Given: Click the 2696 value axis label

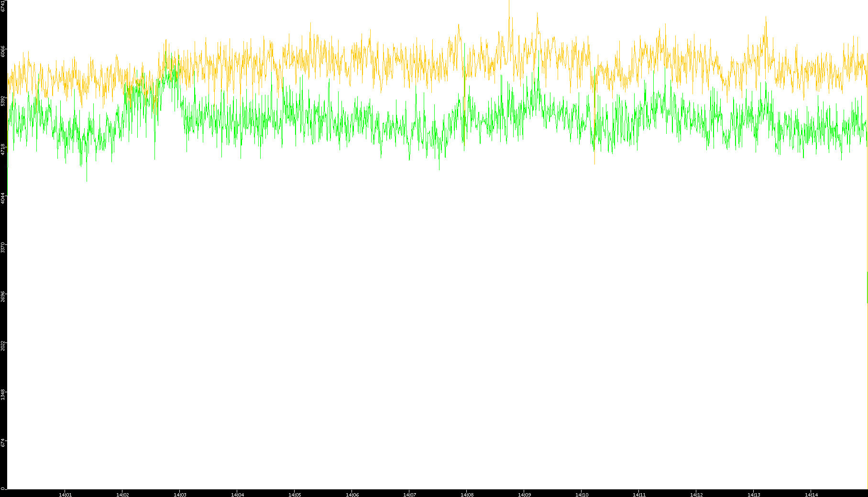Looking at the screenshot, I should 3,296.
